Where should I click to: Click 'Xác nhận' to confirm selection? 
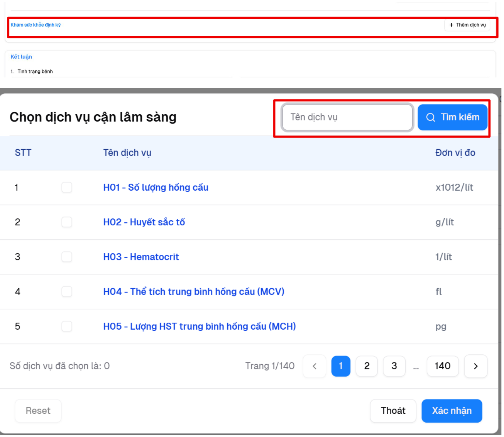pos(452,411)
